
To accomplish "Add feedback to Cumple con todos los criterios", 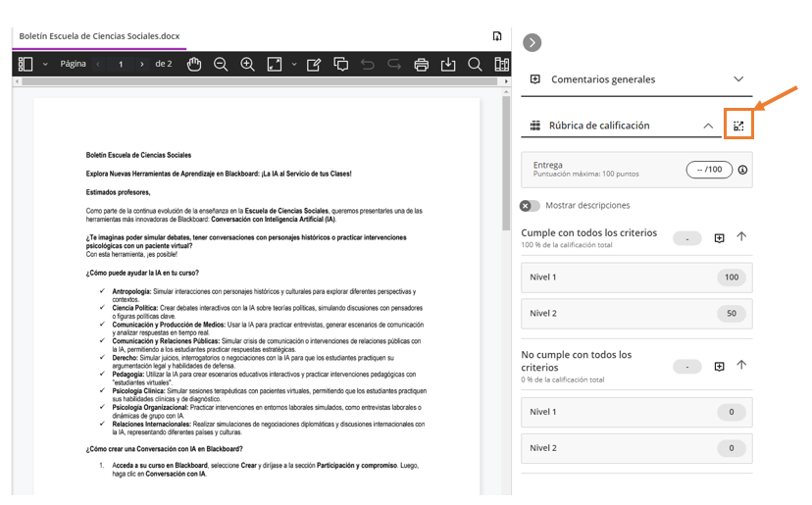I will [x=719, y=238].
